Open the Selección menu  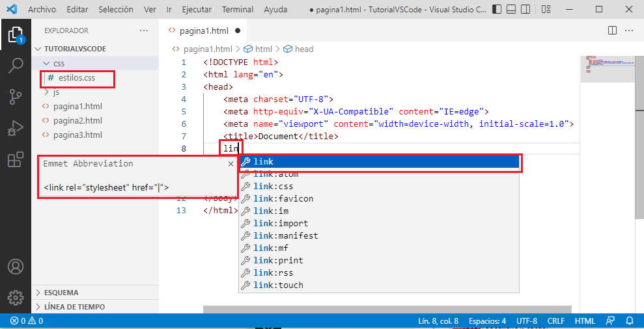click(x=116, y=9)
